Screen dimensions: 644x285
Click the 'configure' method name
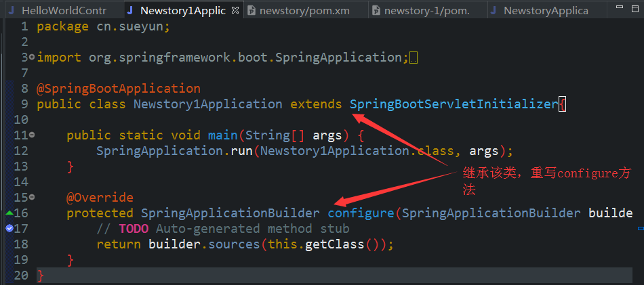[361, 213]
